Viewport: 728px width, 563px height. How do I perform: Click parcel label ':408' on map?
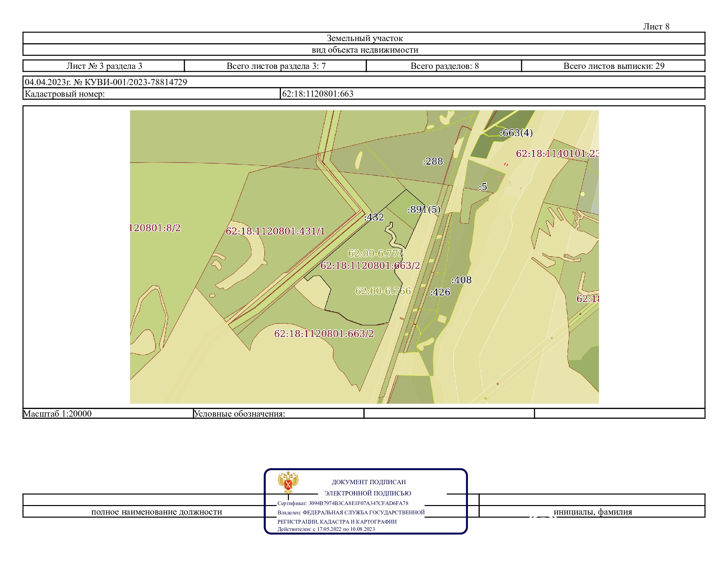tap(461, 280)
